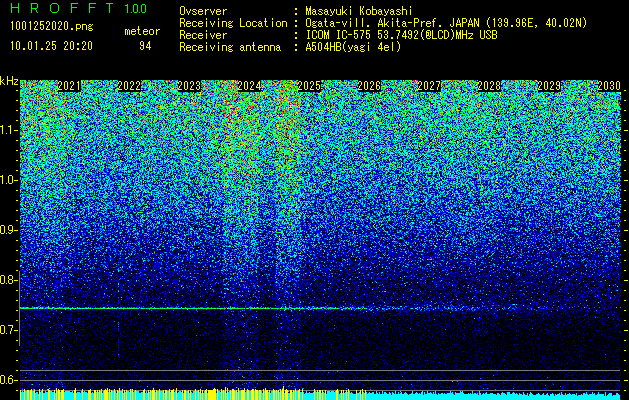629x400 pixels.
Task: Click the 2029 time marker
Action: (x=549, y=86)
